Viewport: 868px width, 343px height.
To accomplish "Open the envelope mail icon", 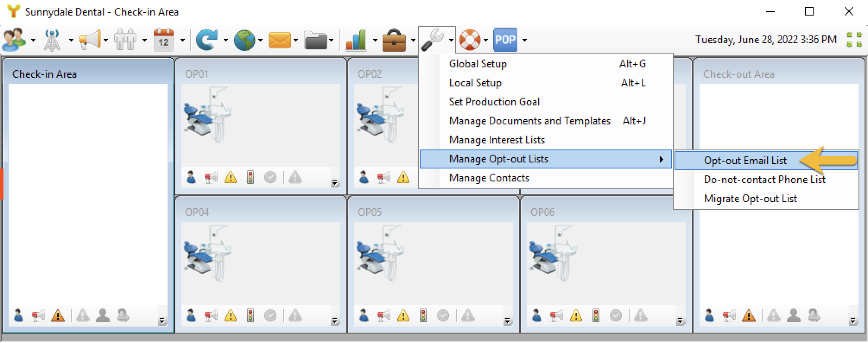I will pyautogui.click(x=279, y=40).
